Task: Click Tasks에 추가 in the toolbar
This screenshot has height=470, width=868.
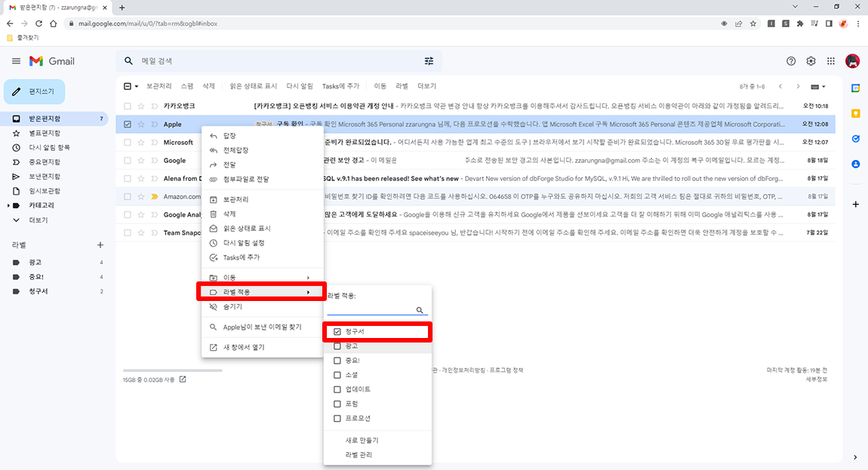Action: tap(340, 86)
